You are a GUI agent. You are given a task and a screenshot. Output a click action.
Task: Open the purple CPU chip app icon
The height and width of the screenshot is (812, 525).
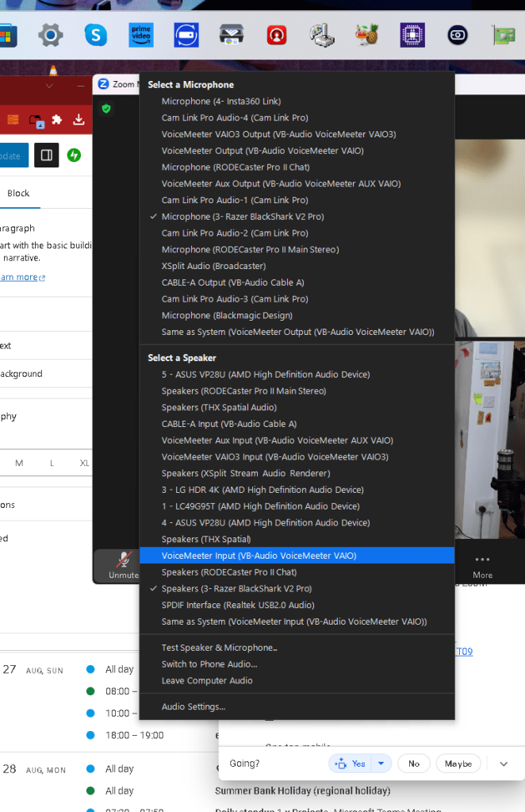(412, 35)
